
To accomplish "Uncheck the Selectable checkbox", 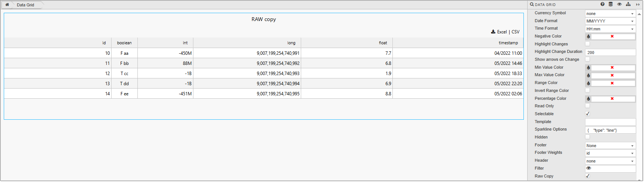I will click(587, 114).
